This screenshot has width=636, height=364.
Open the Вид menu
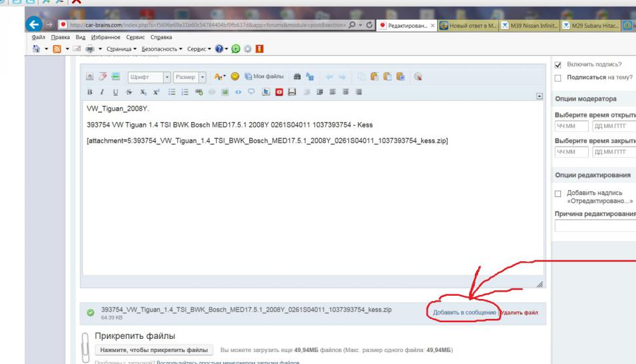(80, 37)
